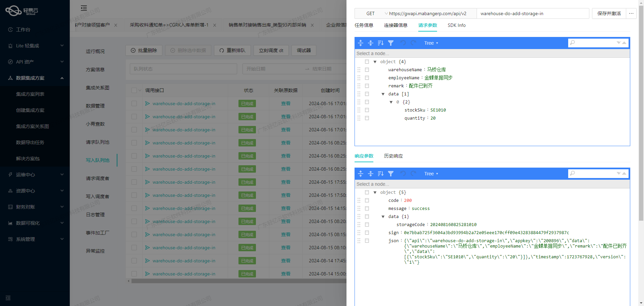Click the 保存并激活 button
The width and height of the screenshot is (644, 306).
[x=609, y=13]
